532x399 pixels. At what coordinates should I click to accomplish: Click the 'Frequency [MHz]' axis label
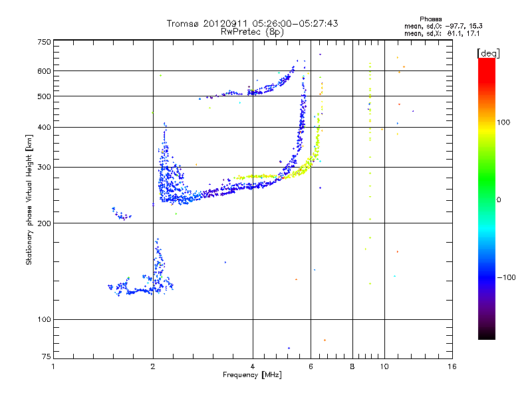252,375
